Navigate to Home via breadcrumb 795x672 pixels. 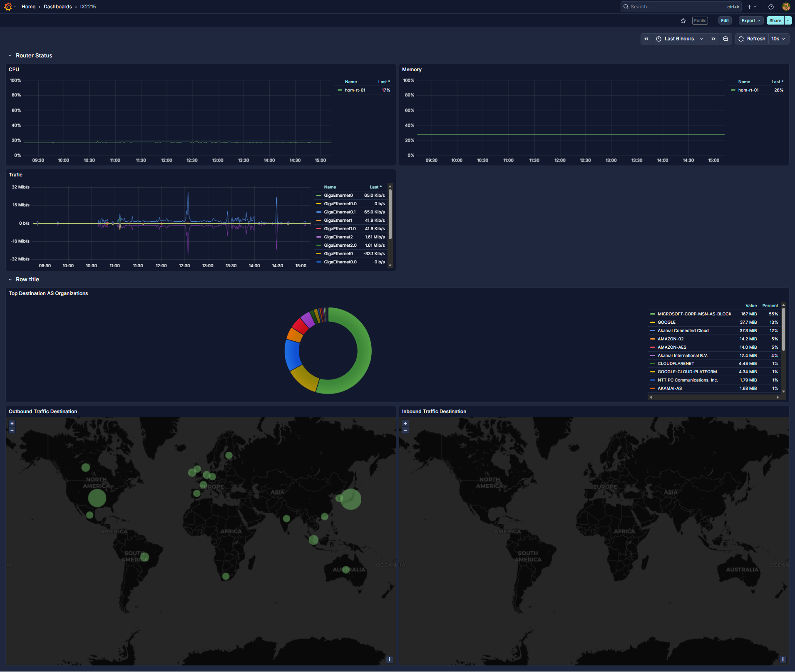pos(28,6)
